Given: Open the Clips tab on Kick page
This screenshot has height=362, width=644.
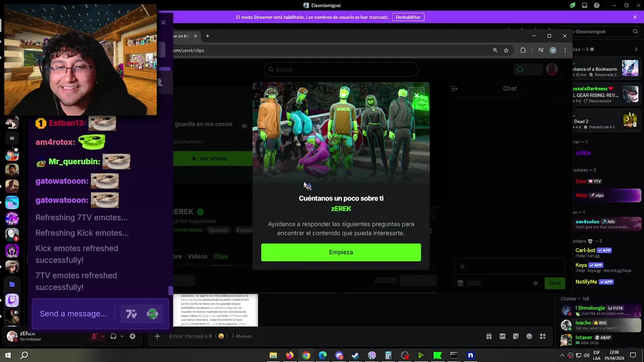Looking at the screenshot, I should [220, 256].
